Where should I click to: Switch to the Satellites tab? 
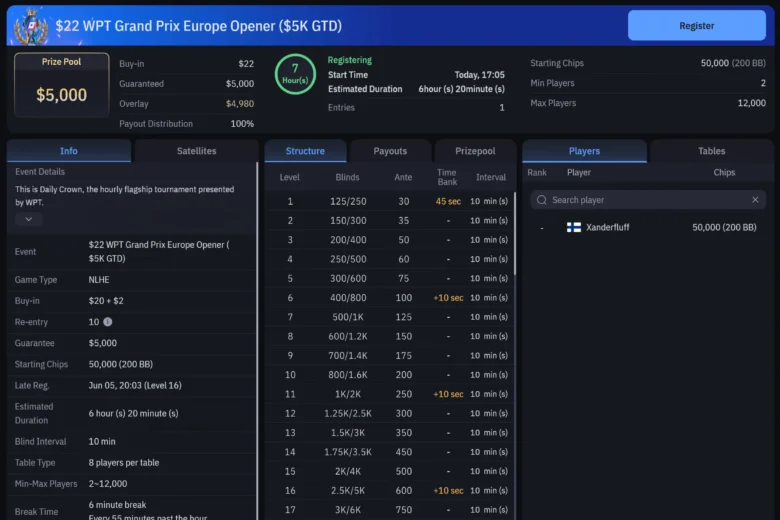click(196, 151)
